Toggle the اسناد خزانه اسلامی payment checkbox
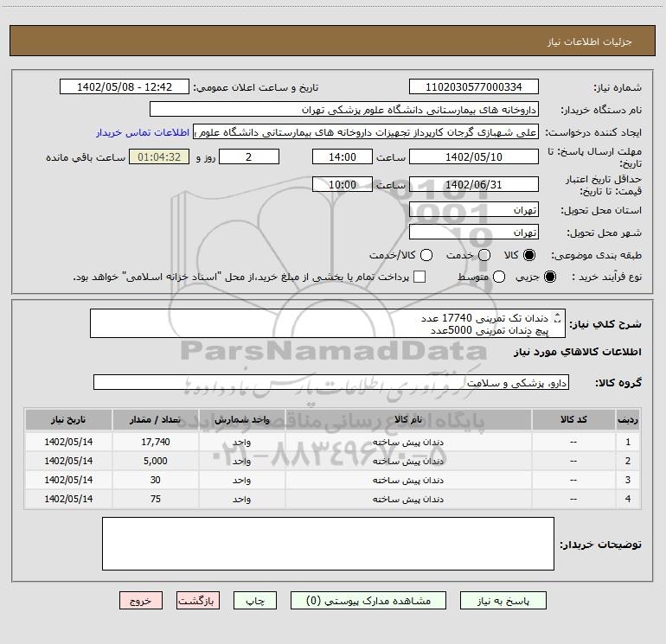The width and height of the screenshot is (666, 644). point(419,277)
